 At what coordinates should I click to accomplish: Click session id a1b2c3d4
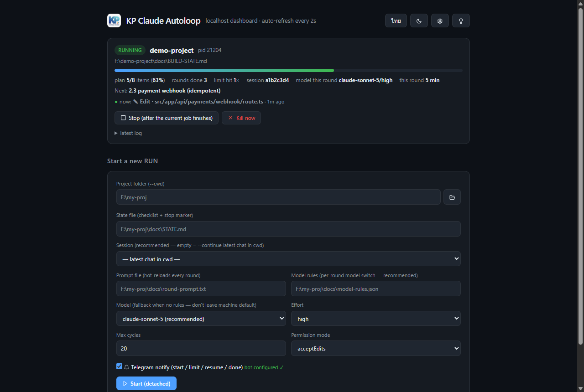point(277,80)
